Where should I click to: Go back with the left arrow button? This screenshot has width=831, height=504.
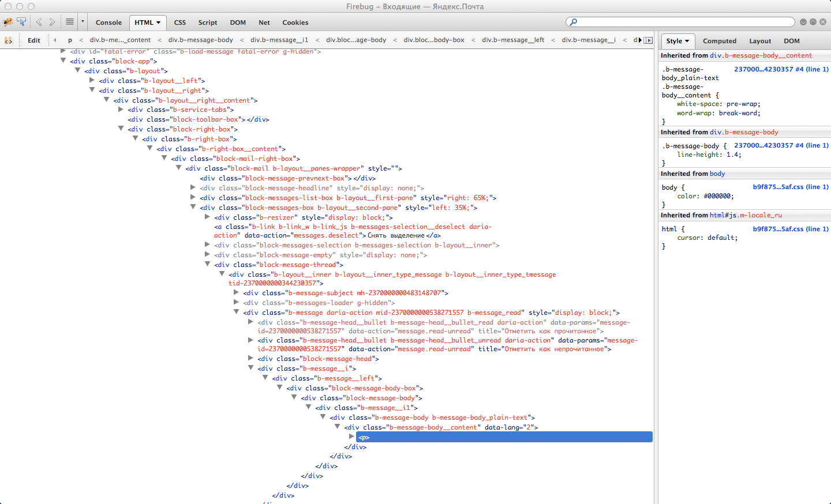[x=39, y=22]
